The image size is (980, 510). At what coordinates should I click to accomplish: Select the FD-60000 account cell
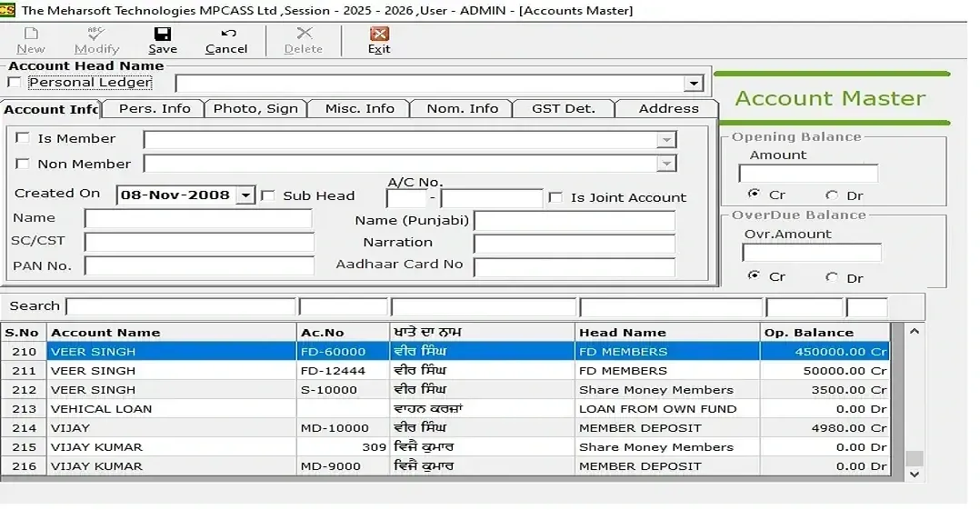tap(343, 351)
